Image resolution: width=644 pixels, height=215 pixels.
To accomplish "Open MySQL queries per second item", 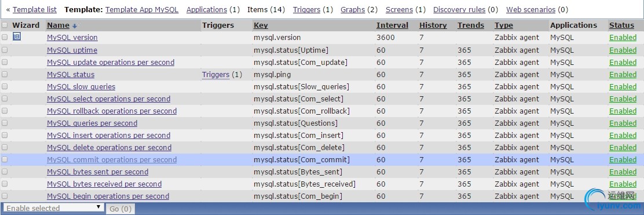I will click(92, 123).
